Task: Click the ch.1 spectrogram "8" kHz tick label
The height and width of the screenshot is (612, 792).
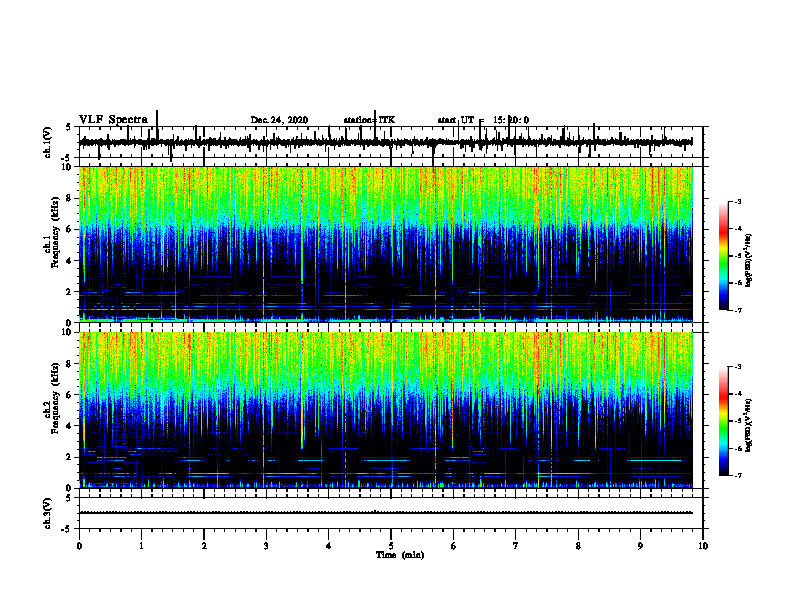Action: coord(70,198)
